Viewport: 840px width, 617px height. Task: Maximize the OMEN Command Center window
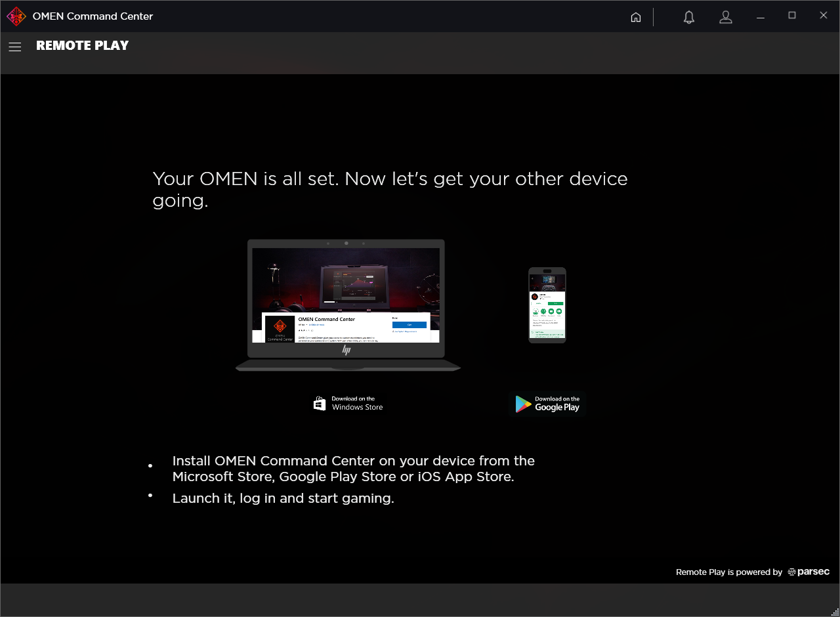click(x=792, y=16)
